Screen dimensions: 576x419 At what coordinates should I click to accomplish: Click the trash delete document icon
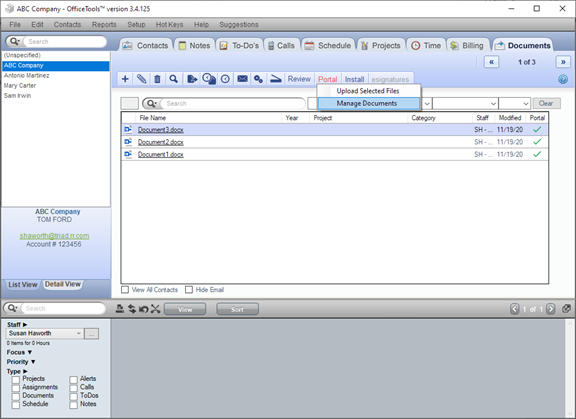point(158,79)
